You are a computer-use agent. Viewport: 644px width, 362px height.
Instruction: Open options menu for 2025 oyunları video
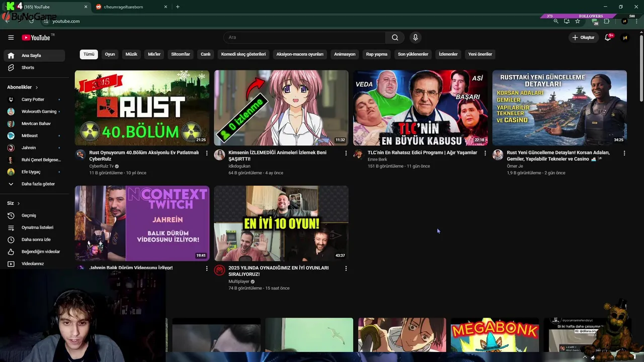point(346,268)
